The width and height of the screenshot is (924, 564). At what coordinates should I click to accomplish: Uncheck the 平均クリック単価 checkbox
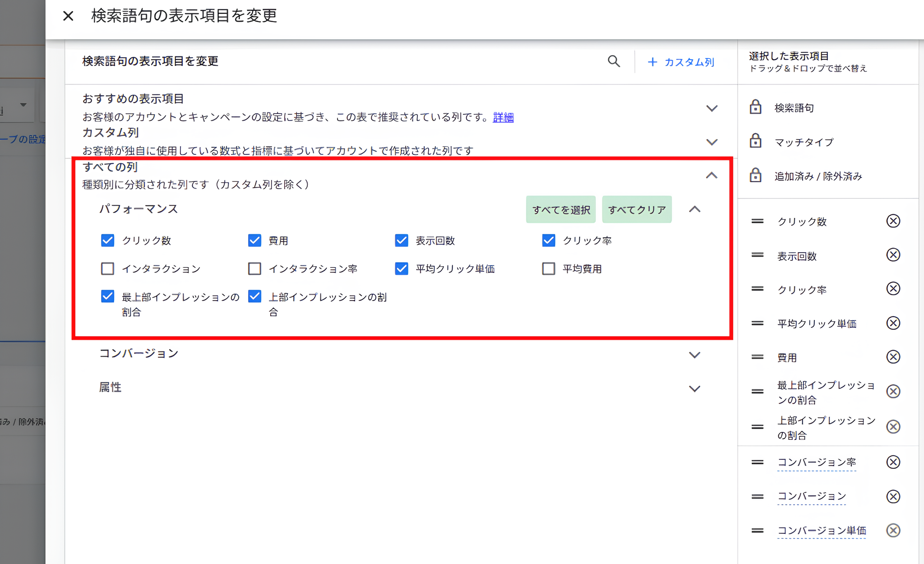click(401, 268)
